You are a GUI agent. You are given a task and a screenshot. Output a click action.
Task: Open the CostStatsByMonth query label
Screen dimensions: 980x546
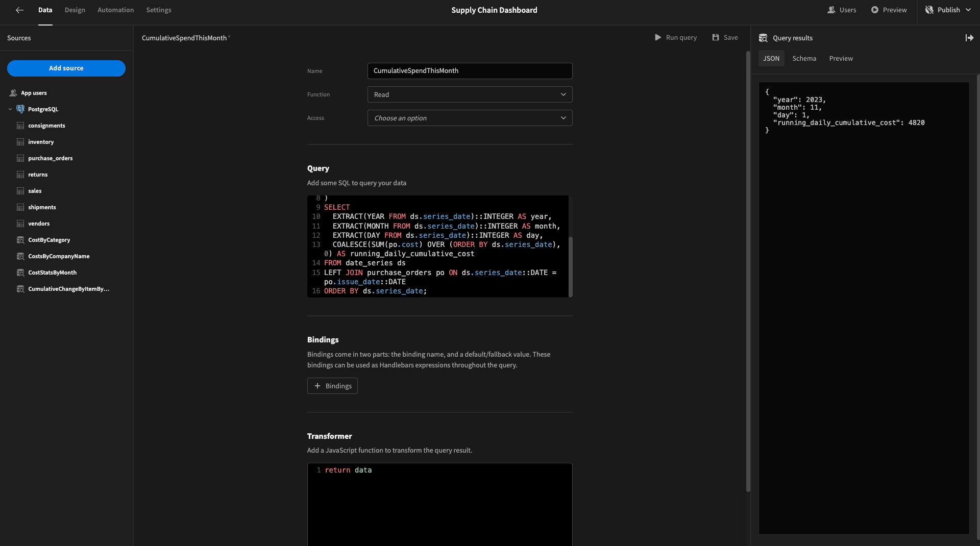[x=53, y=272]
